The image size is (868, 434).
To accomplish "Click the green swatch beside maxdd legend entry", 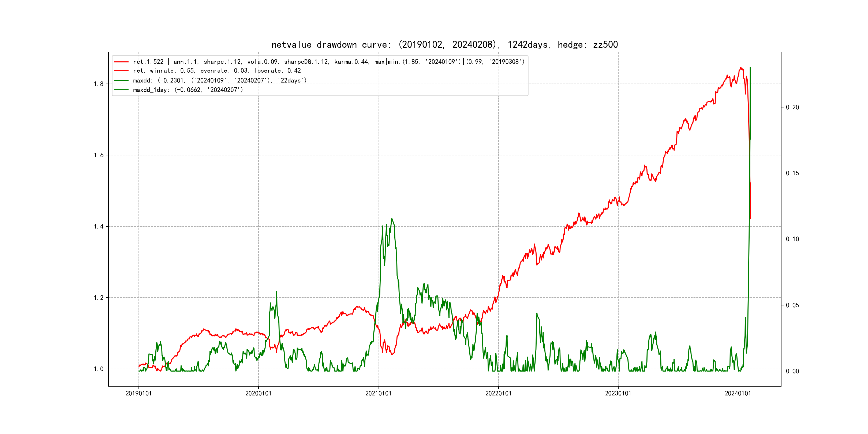I will tap(121, 81).
